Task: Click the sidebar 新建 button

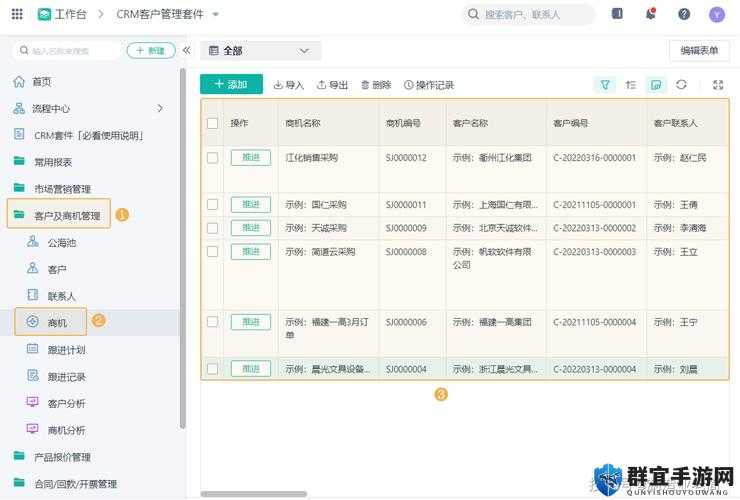Action: pyautogui.click(x=151, y=50)
